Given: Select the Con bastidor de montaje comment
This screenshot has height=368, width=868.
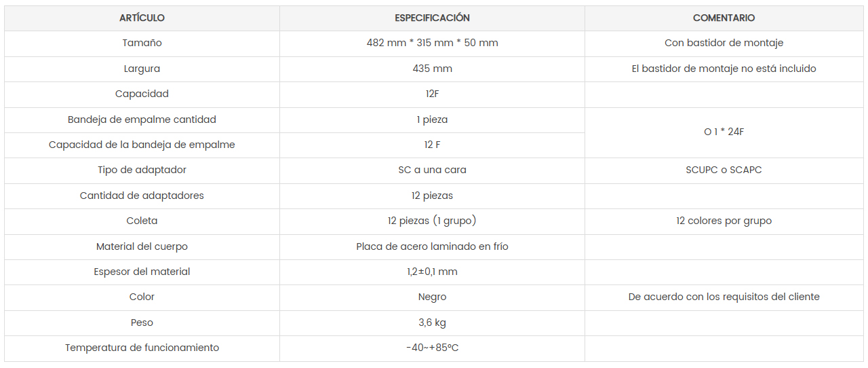Looking at the screenshot, I should [x=724, y=43].
